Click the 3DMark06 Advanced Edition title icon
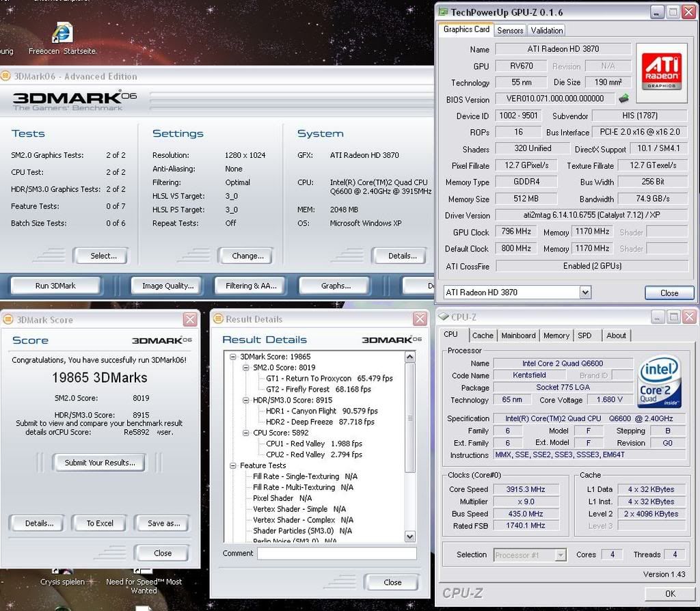 point(5,76)
